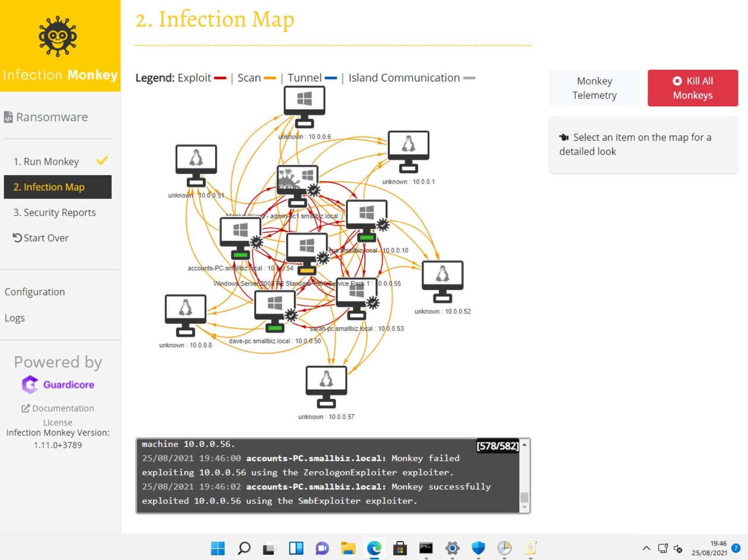Open Monkey Telemetry
The image size is (748, 560).
[x=594, y=88]
